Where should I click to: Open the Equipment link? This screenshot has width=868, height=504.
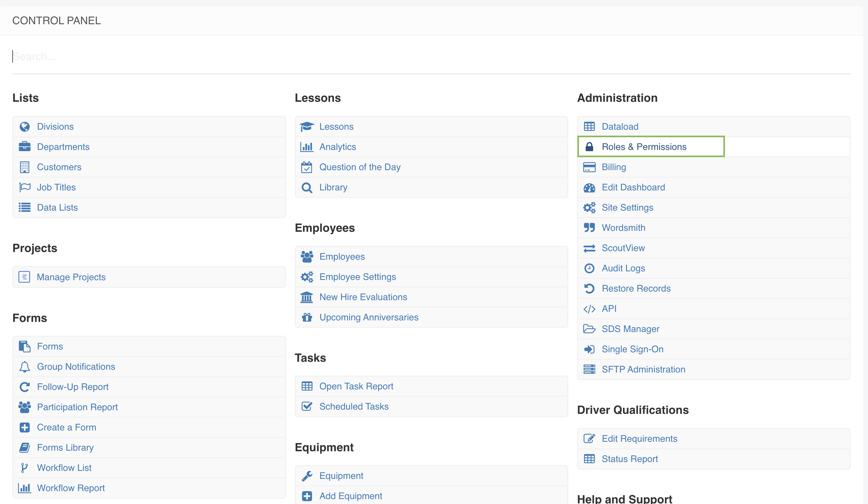[x=341, y=476]
